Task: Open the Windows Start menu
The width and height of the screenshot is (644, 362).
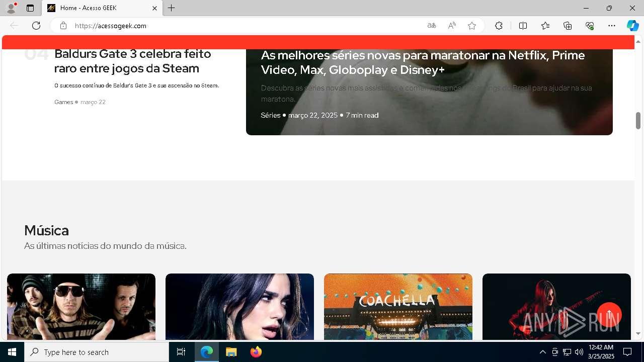Action: (12, 352)
